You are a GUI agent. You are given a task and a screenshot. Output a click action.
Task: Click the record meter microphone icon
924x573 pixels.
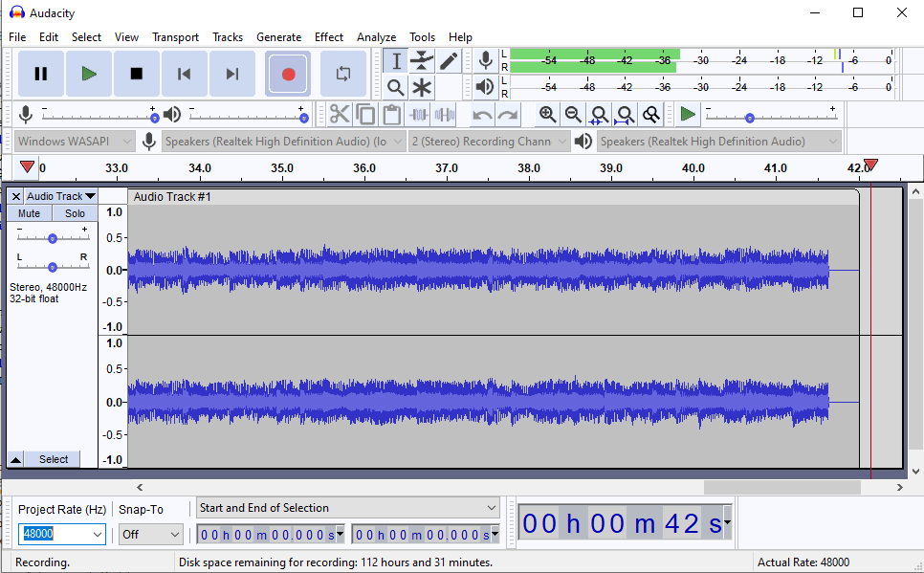[486, 60]
